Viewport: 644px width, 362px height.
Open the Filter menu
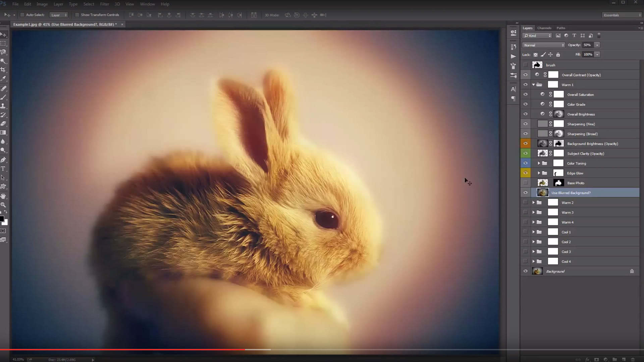(x=104, y=4)
